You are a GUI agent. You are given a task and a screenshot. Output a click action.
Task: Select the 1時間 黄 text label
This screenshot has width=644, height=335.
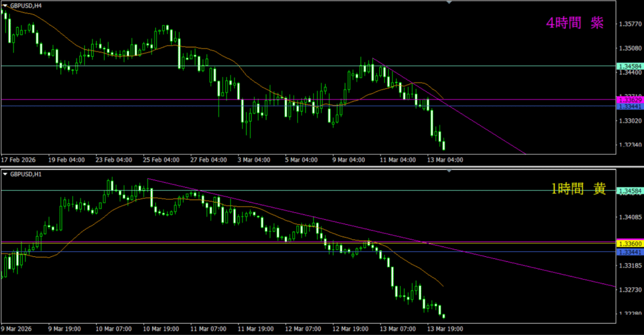[x=578, y=189]
